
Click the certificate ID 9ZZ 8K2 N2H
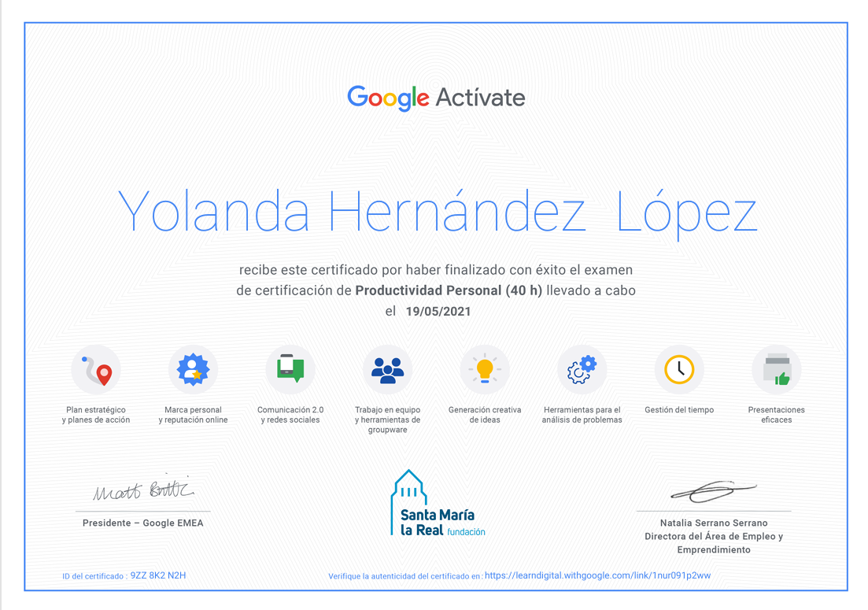[x=158, y=575]
